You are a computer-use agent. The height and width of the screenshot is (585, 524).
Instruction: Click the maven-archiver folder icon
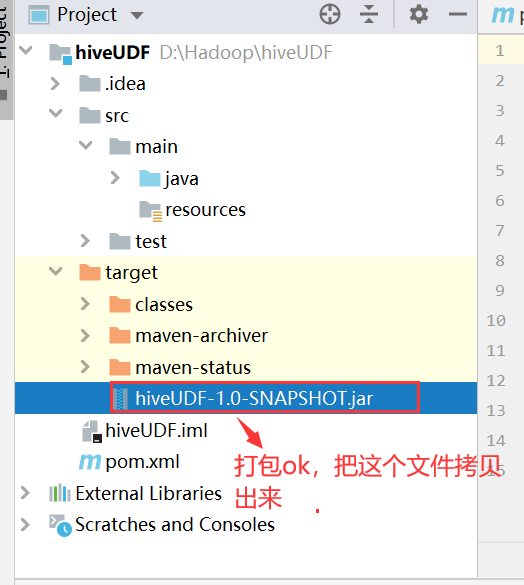(x=119, y=335)
